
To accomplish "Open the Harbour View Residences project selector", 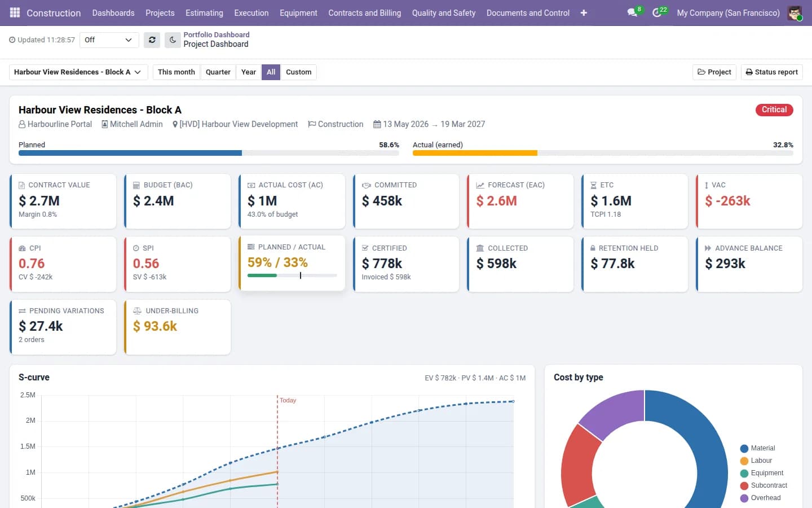I will click(78, 72).
